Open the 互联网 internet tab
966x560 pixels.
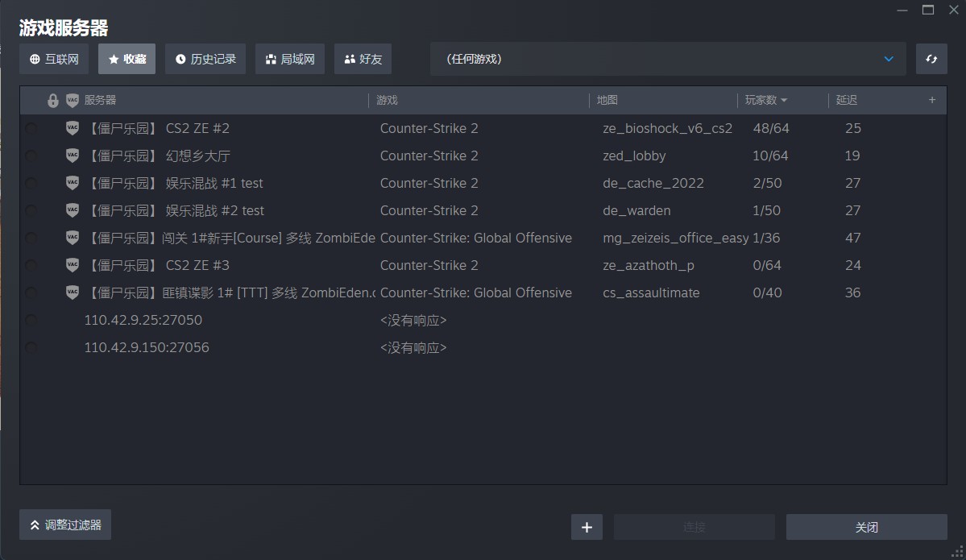point(54,59)
